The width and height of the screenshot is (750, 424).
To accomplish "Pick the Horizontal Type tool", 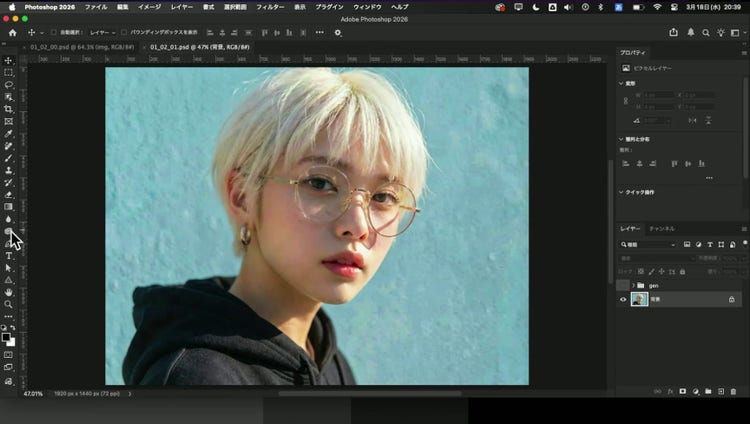I will pos(9,256).
